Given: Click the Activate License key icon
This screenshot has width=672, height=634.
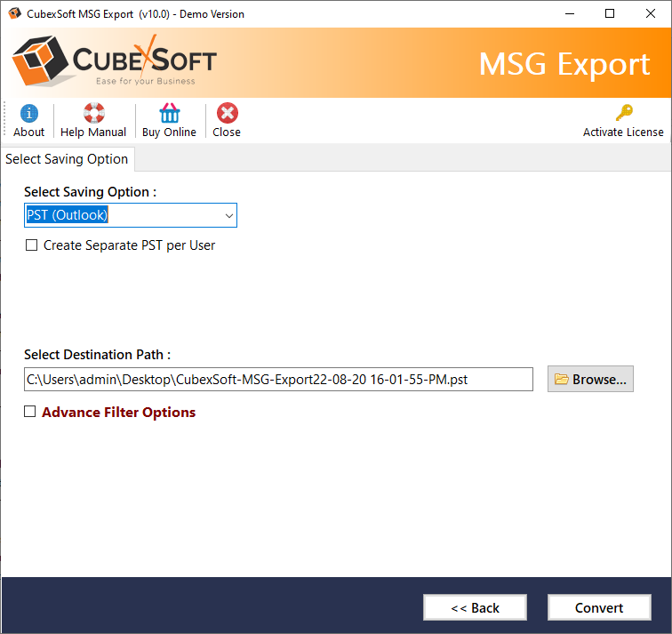Looking at the screenshot, I should 623,114.
